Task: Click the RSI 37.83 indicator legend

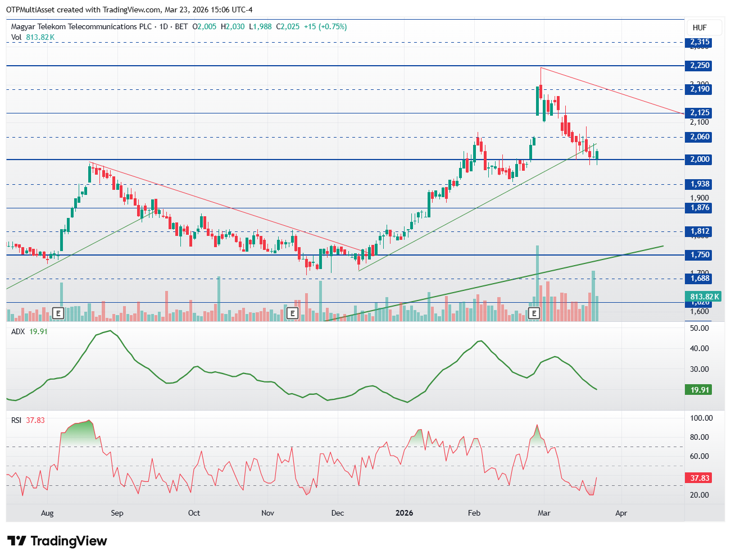Action: [x=28, y=420]
